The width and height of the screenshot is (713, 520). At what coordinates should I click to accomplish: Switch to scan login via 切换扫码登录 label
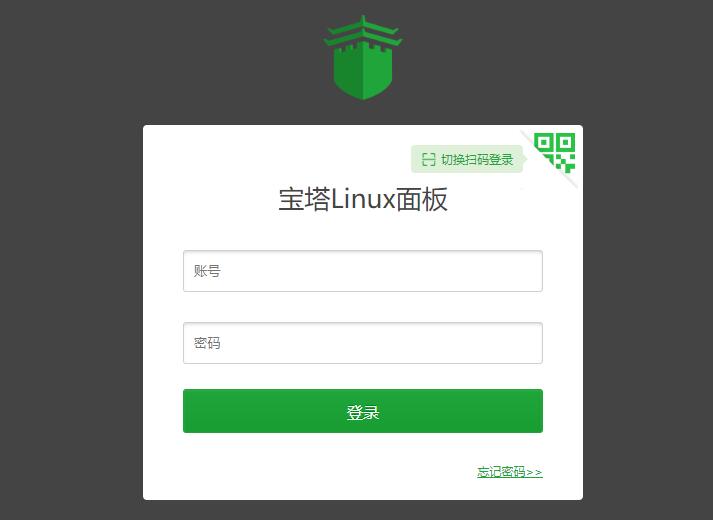point(477,160)
